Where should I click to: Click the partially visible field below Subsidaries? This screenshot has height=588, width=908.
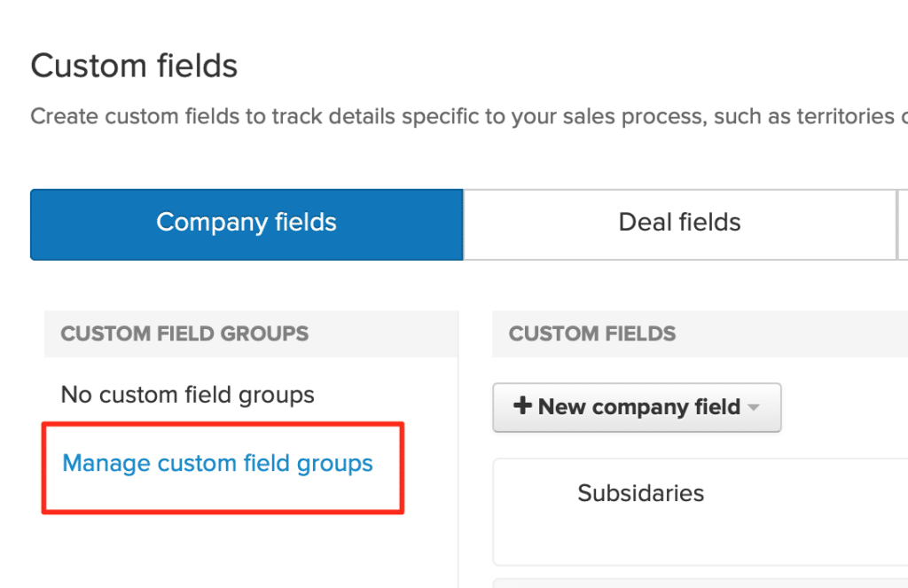click(x=701, y=582)
